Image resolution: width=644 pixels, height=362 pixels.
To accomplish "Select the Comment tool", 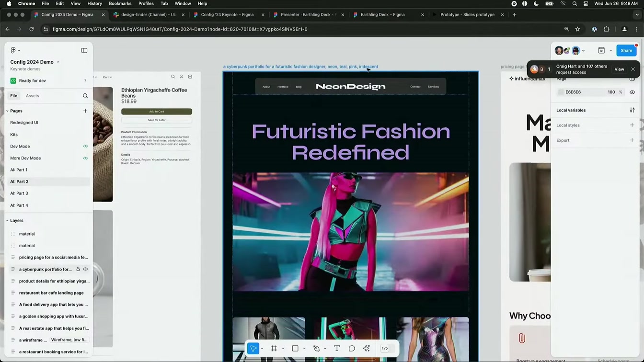I will pos(352,349).
